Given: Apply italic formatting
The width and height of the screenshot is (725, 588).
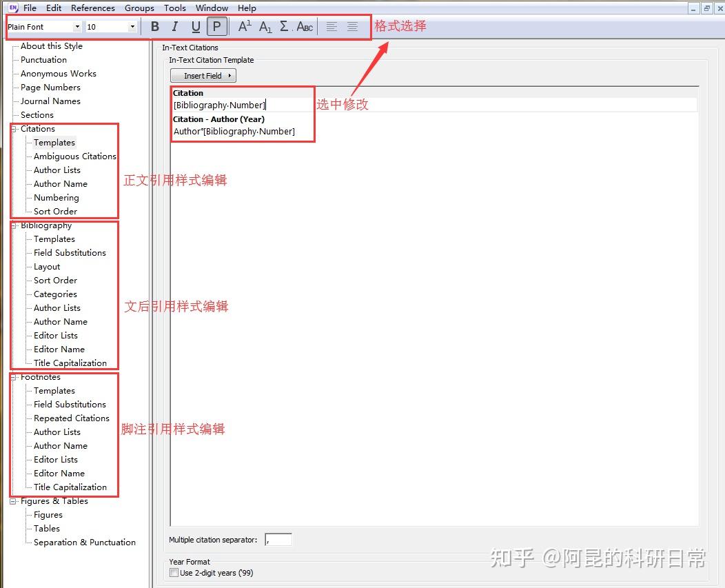Looking at the screenshot, I should point(175,26).
